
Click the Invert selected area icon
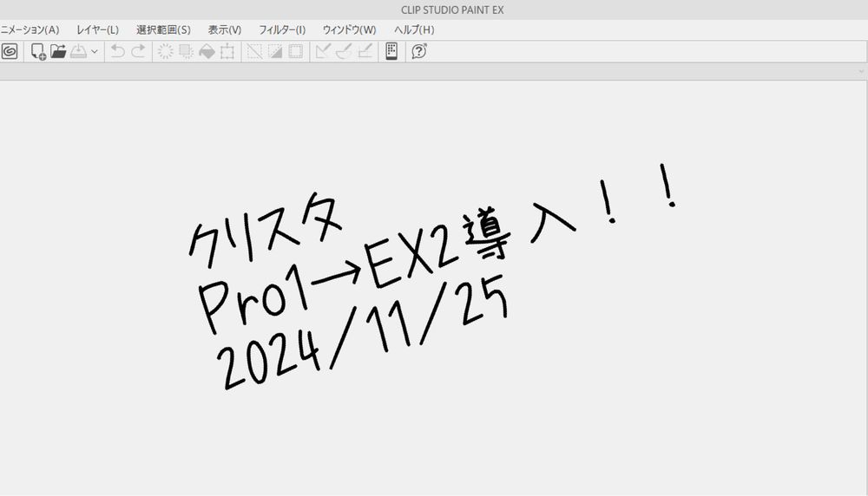pyautogui.click(x=275, y=51)
